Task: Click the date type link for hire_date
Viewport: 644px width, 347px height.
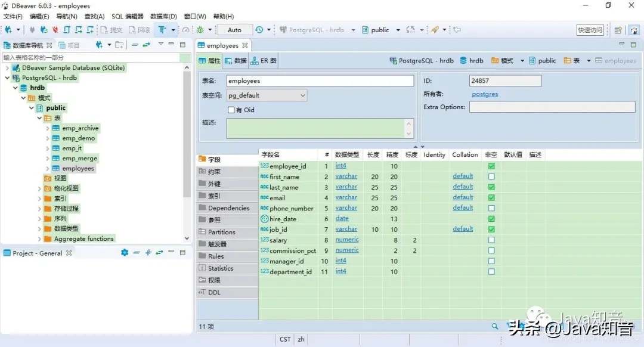Action: (342, 218)
